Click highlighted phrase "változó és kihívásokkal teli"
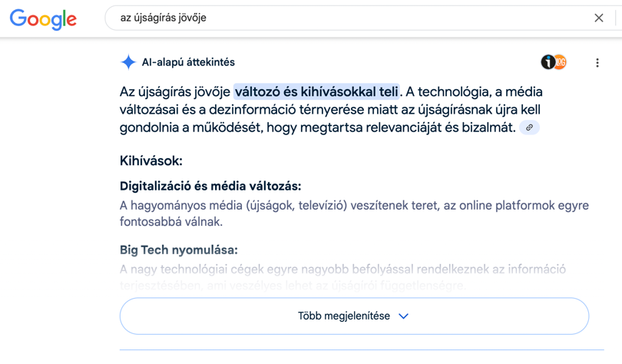This screenshot has width=622, height=364. pos(316,91)
